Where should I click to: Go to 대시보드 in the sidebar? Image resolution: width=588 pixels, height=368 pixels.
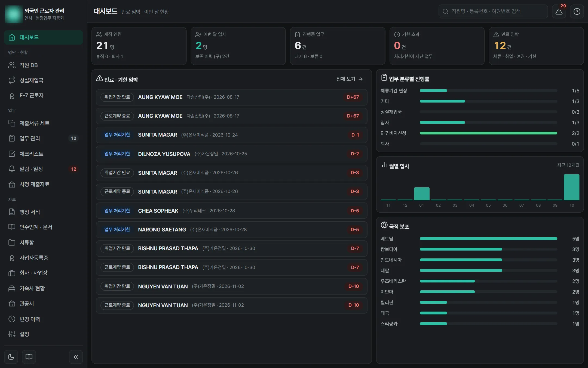[44, 37]
